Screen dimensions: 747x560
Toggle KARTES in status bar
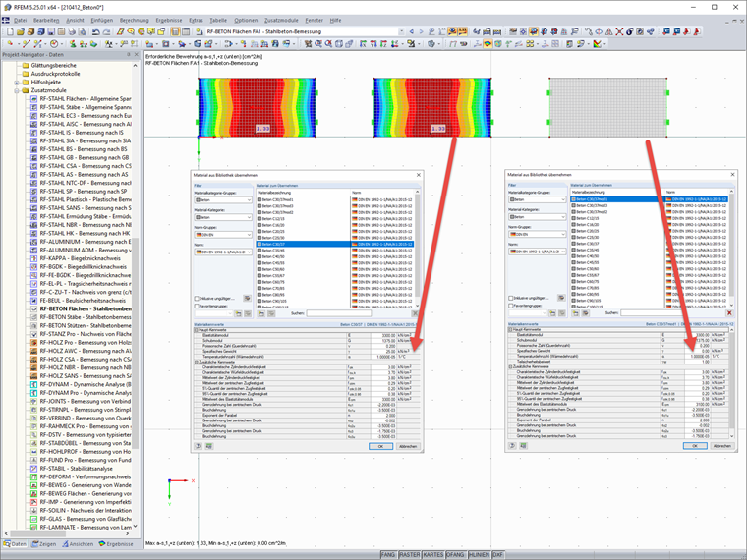pyautogui.click(x=433, y=555)
